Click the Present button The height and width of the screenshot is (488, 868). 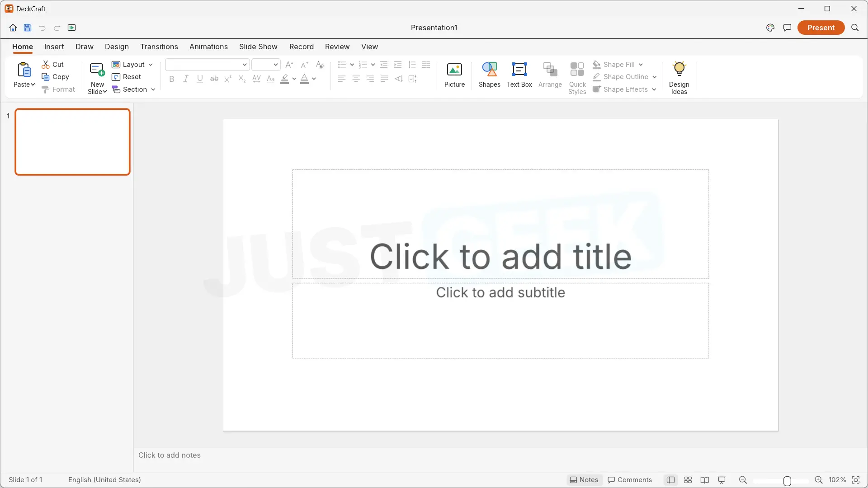point(821,28)
